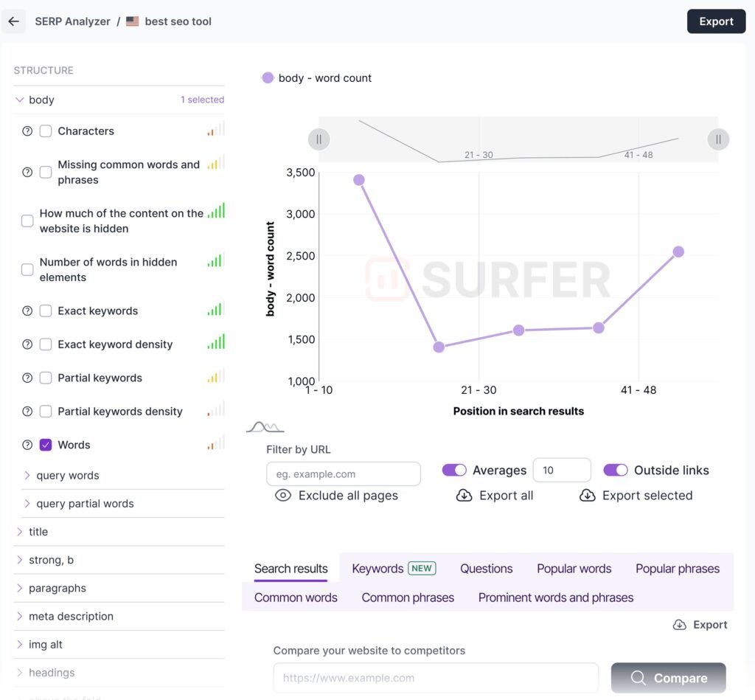Open the Questions tab
The width and height of the screenshot is (755, 700).
click(487, 569)
